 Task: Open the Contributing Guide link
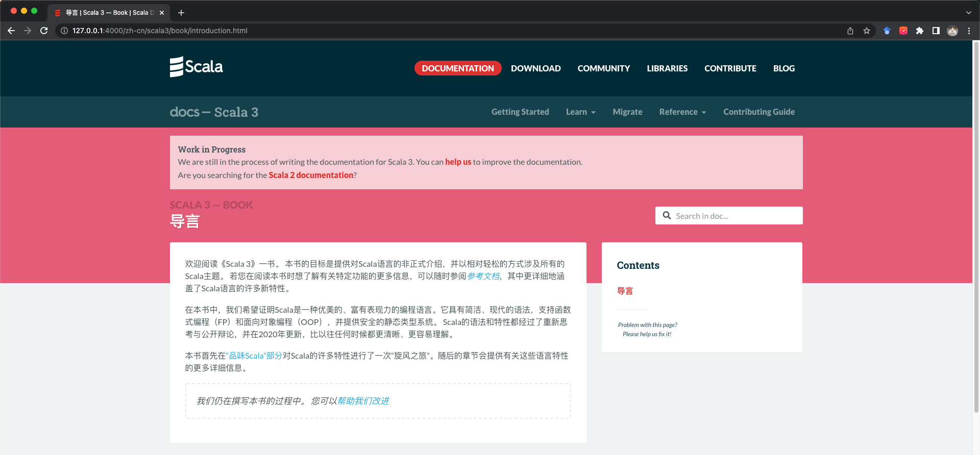[759, 112]
